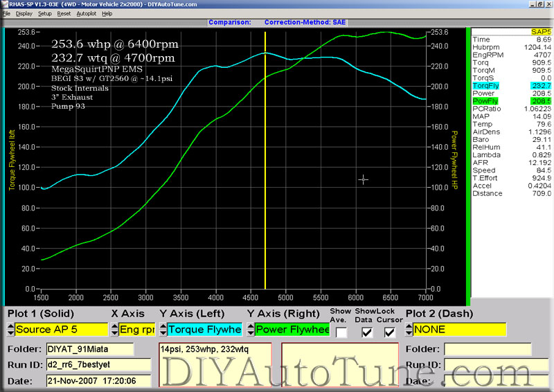554x392 pixels.
Task: Click the yellow cursor line on graph
Action: (x=265, y=161)
